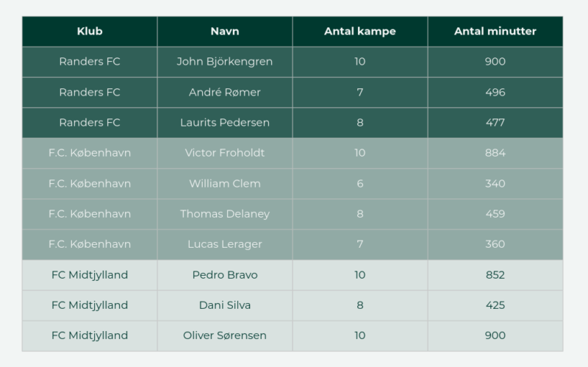Click the Antal kampe column header
This screenshot has width=588, height=367.
(x=360, y=32)
